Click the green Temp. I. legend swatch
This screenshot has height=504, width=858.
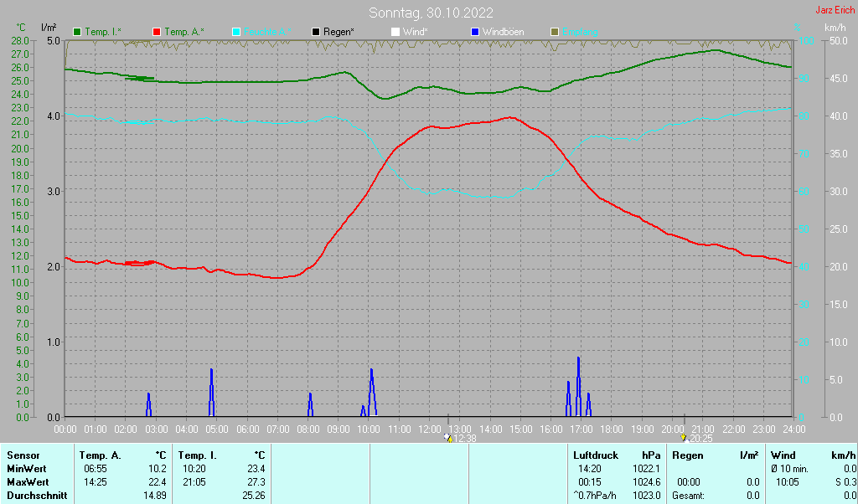click(77, 33)
